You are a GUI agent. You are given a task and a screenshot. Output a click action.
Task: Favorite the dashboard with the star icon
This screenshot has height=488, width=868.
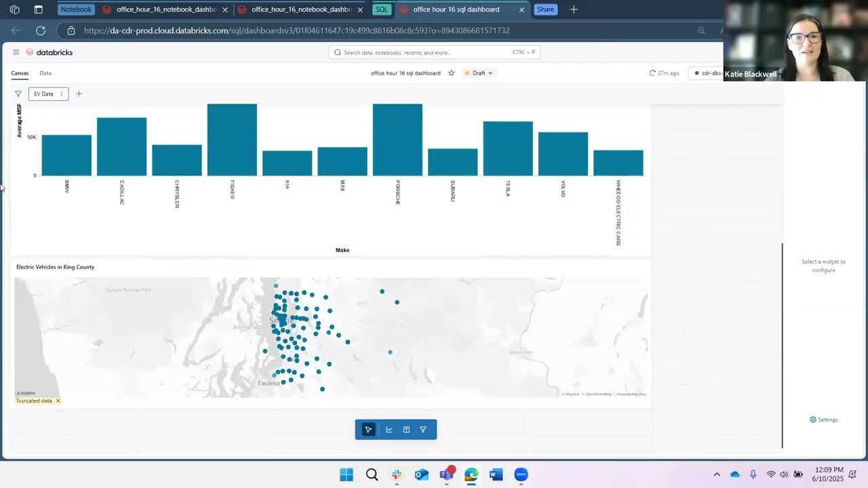[451, 73]
